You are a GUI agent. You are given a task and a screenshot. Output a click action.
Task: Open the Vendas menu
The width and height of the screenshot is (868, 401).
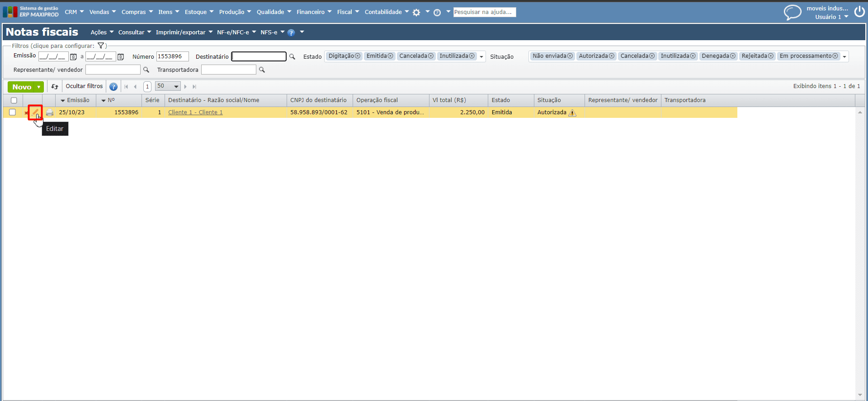coord(103,12)
